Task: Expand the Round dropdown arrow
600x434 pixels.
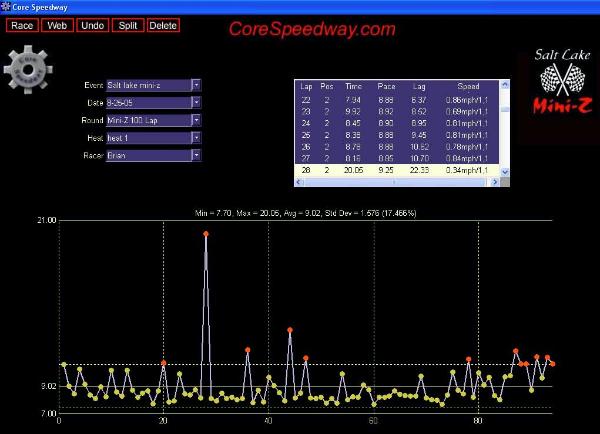Action: (x=196, y=120)
